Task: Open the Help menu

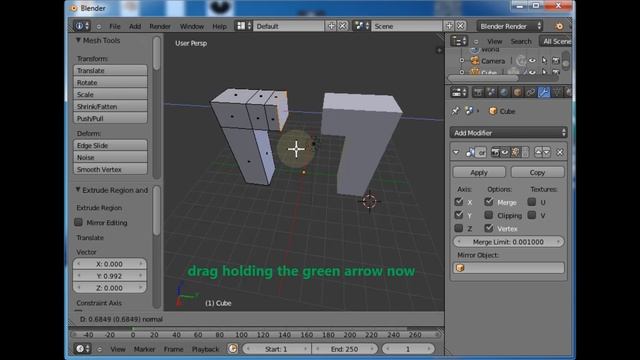Action: (x=219, y=26)
